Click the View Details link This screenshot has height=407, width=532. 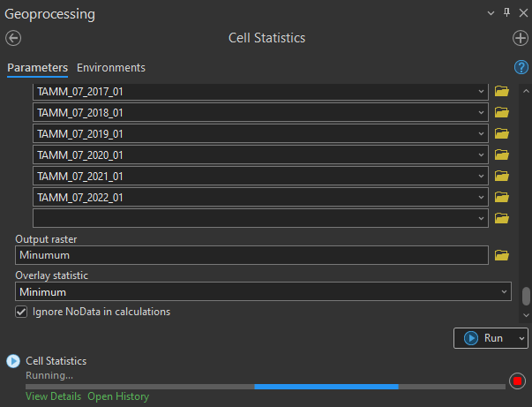pos(53,396)
